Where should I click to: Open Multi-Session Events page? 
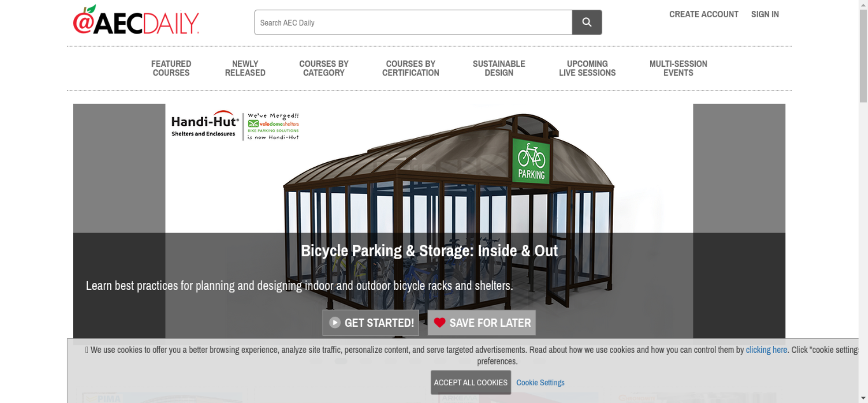(678, 68)
